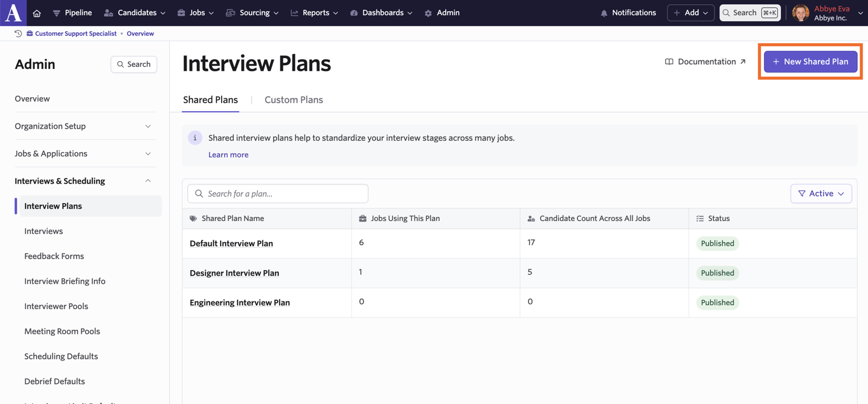Expand the Dashboards menu
Viewport: 868px width, 404px height.
click(382, 13)
